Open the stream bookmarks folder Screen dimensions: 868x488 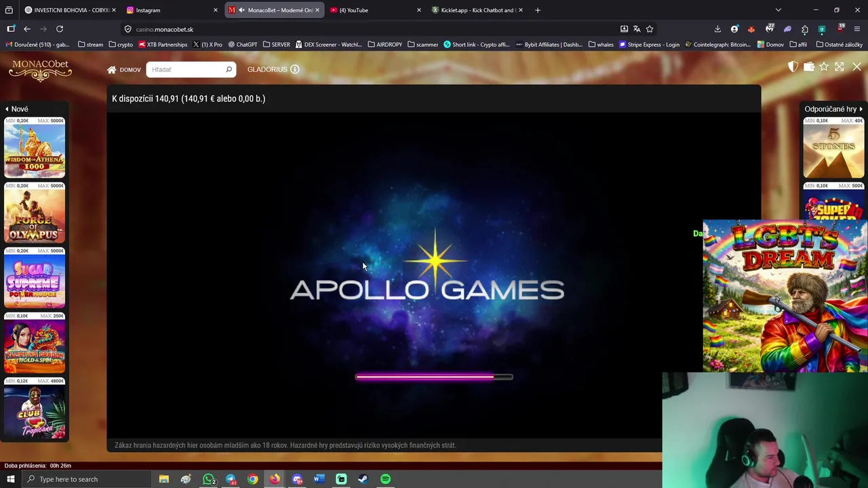point(90,45)
